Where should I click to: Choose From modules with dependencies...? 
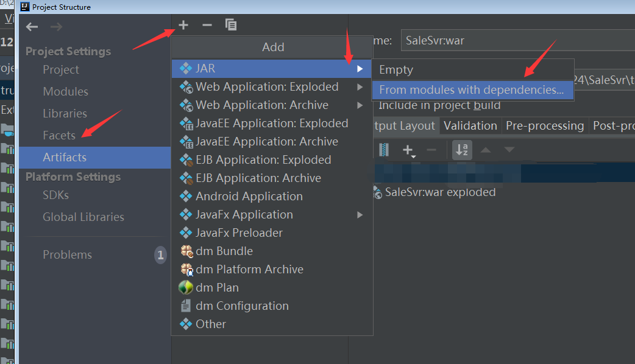click(x=473, y=90)
